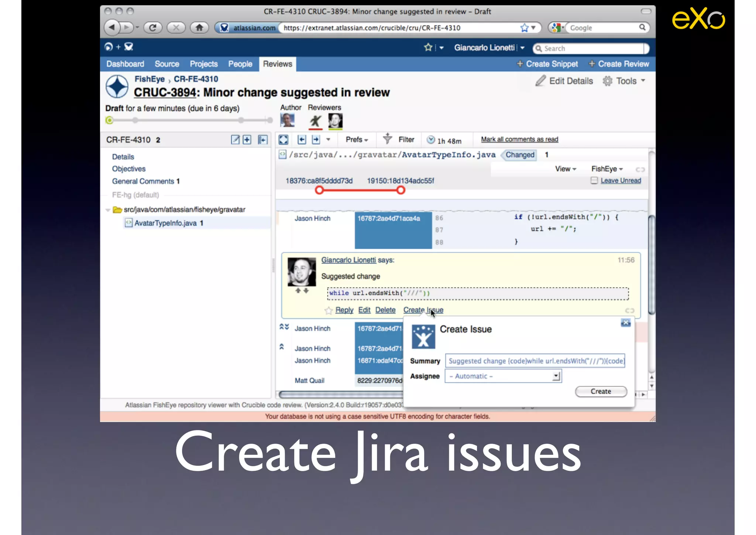The height and width of the screenshot is (535, 756).
Task: Click the Google search magnifier icon
Action: (642, 27)
